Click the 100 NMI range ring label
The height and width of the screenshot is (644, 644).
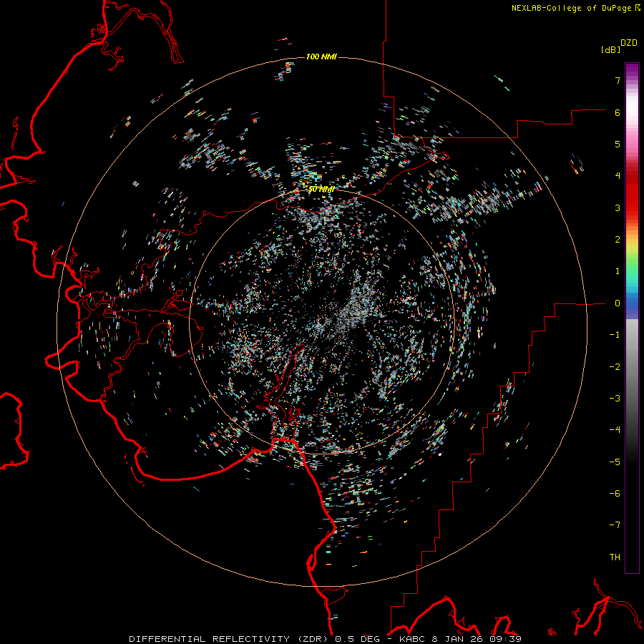point(321,57)
